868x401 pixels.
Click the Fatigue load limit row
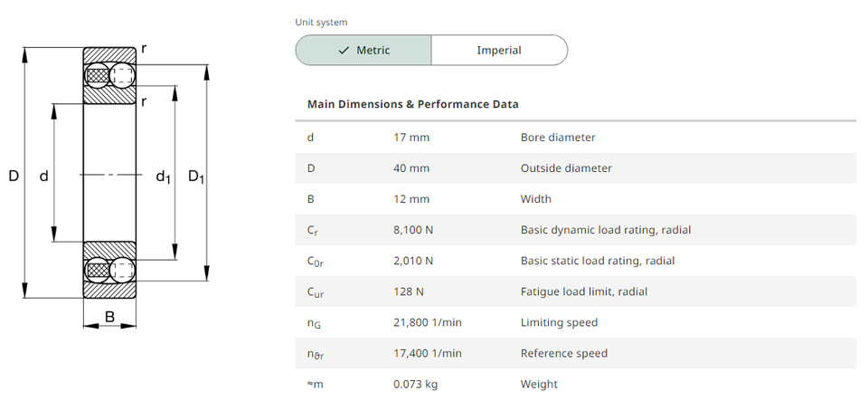coord(583,291)
